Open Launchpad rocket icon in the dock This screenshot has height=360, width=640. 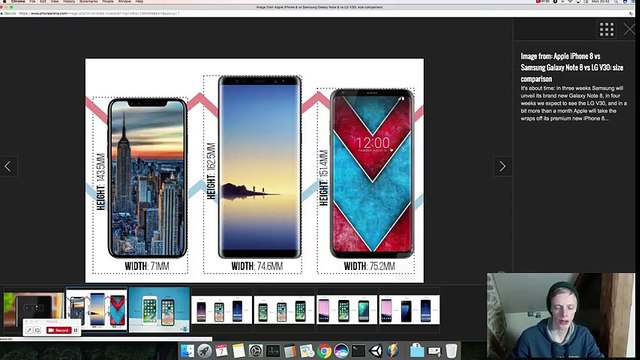pyautogui.click(x=204, y=351)
